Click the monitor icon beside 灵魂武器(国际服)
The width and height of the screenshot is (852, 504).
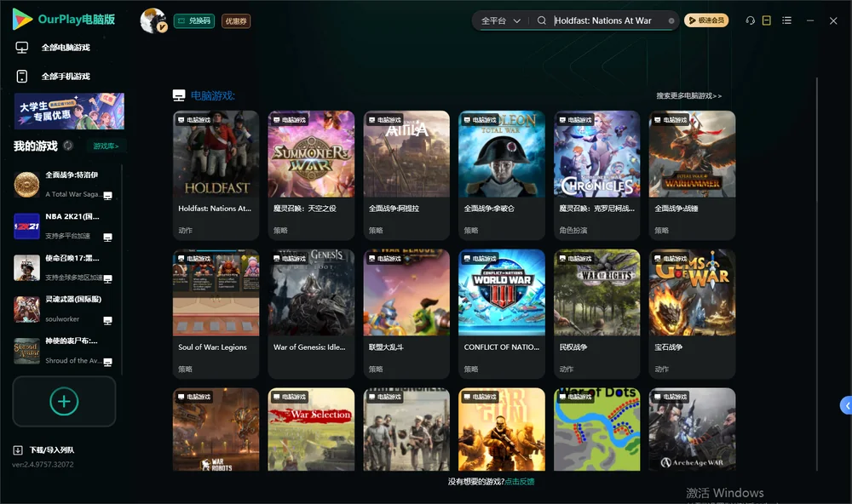[107, 320]
